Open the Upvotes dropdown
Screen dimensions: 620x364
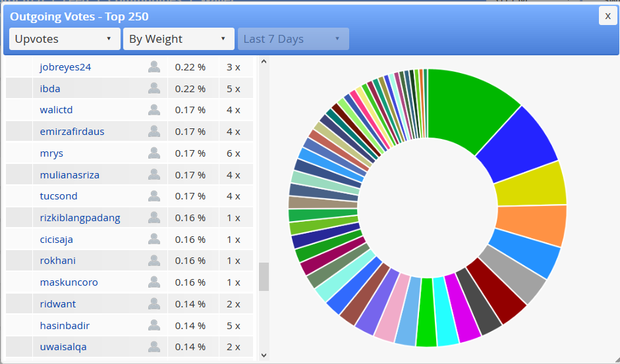(x=65, y=39)
